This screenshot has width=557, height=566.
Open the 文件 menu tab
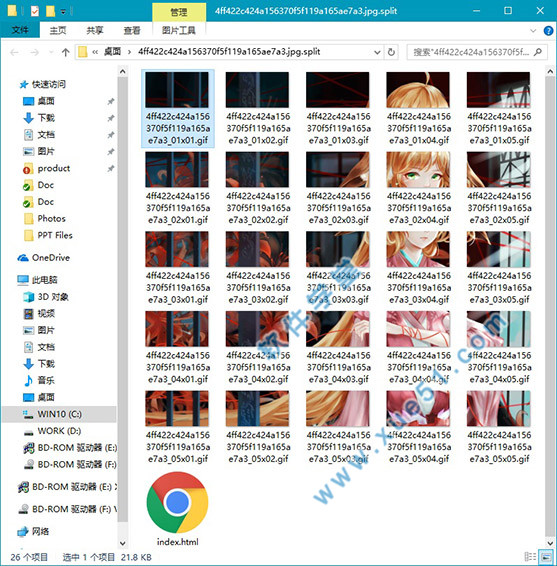pyautogui.click(x=20, y=30)
